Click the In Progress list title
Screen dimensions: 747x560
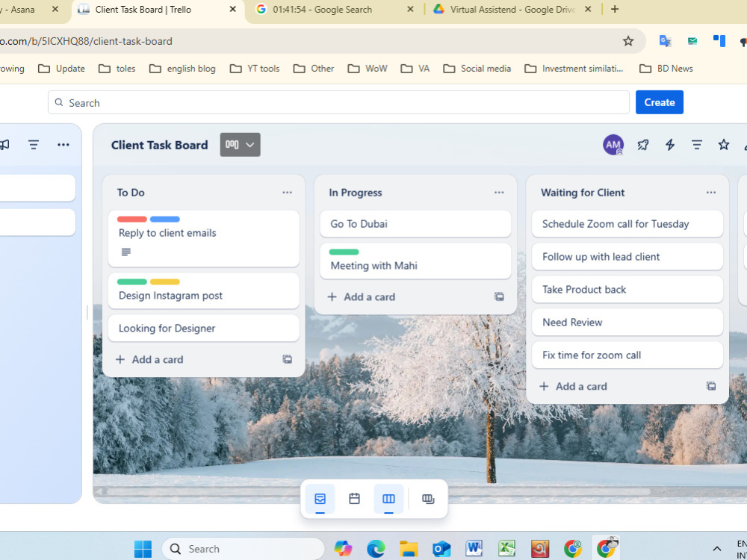[356, 193]
